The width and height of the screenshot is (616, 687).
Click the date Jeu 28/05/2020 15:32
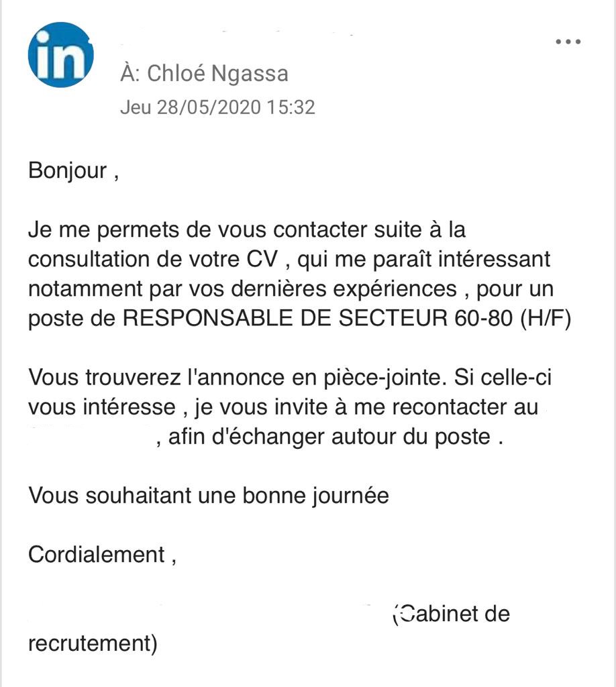[217, 107]
